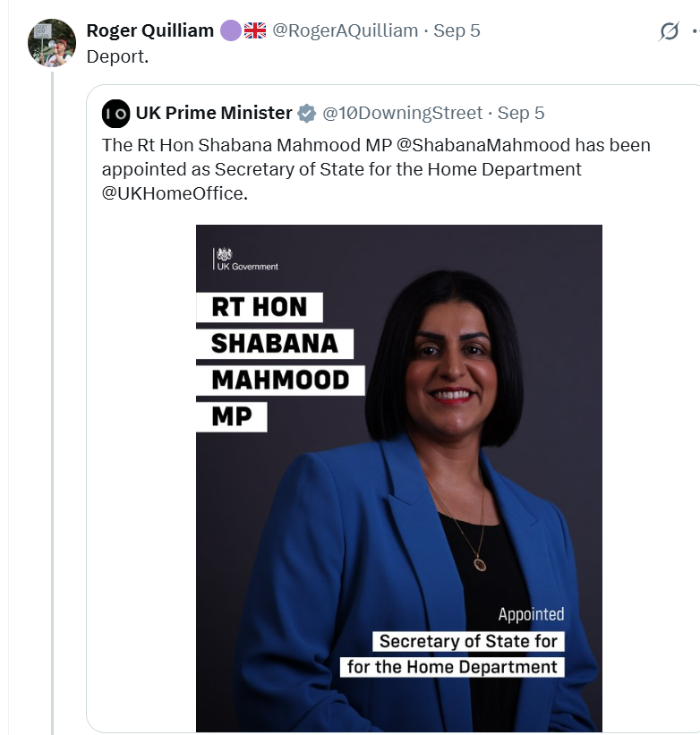Click the Grok slashed-circle icon
700x735 pixels.
pyautogui.click(x=669, y=31)
